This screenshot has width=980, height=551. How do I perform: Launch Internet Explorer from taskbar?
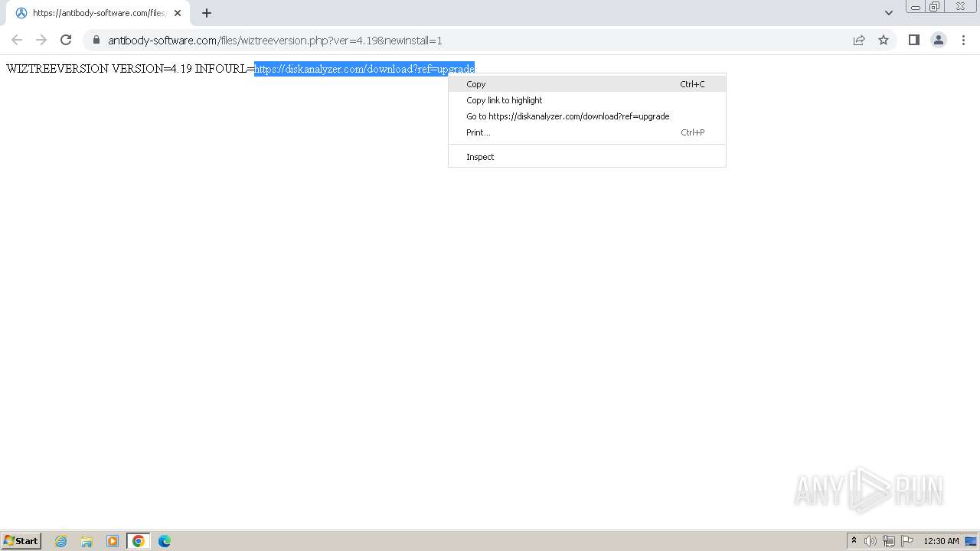(x=61, y=541)
